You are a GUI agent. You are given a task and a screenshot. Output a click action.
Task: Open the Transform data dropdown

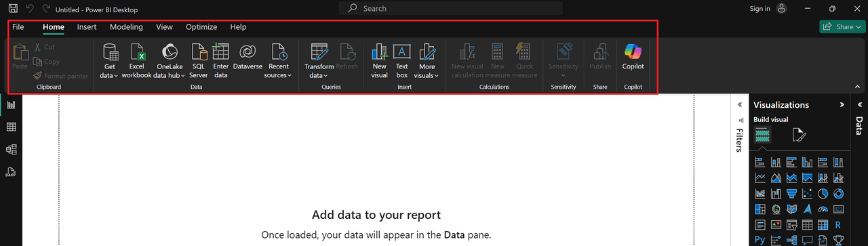pos(319,61)
